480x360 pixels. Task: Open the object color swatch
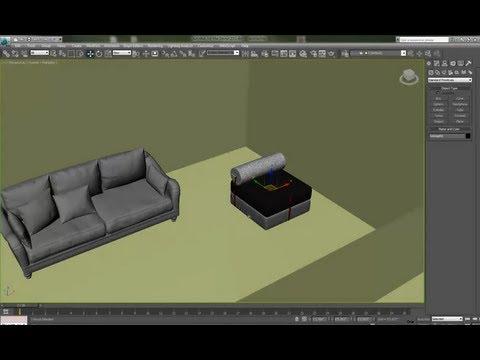(468, 136)
